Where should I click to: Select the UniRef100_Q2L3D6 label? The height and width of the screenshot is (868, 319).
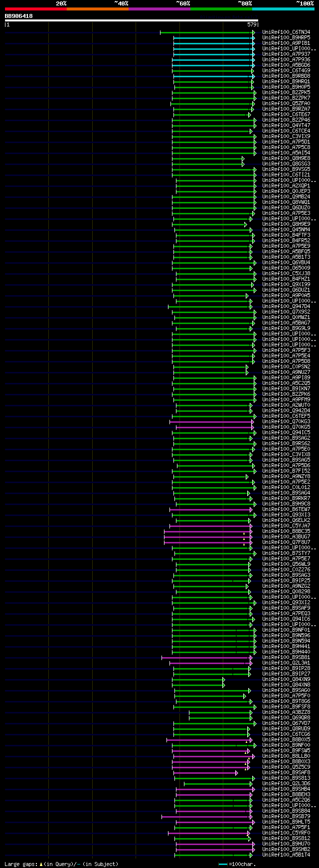pyautogui.click(x=286, y=784)
